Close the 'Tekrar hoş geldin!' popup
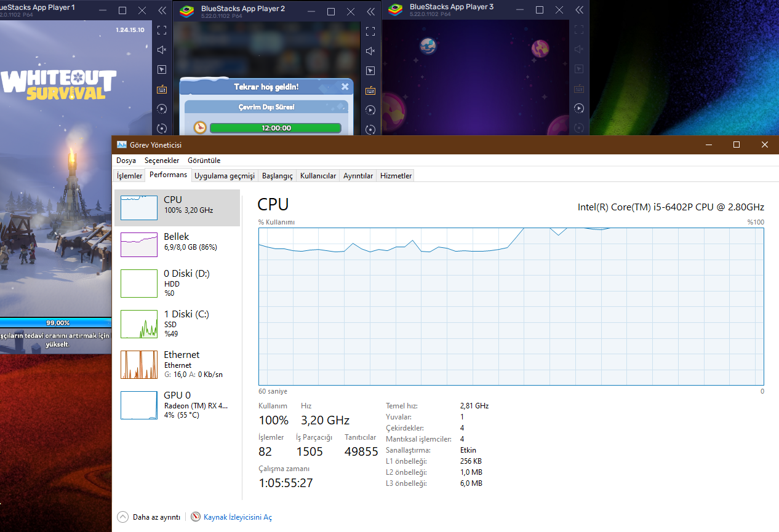The width and height of the screenshot is (779, 532). click(345, 87)
